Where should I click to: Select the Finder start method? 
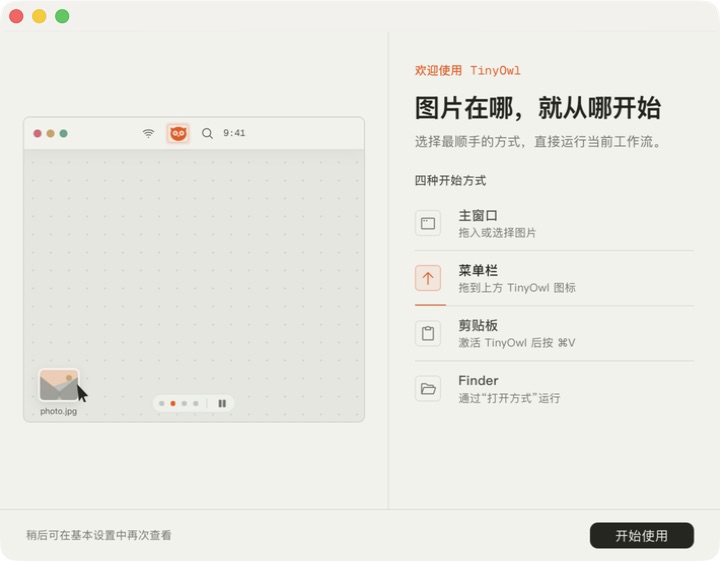point(554,389)
